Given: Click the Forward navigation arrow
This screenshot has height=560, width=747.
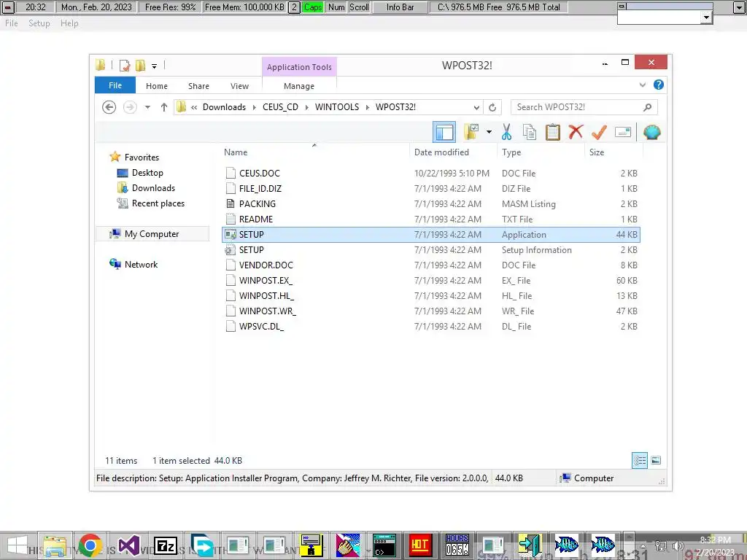Looking at the screenshot, I should point(130,107).
